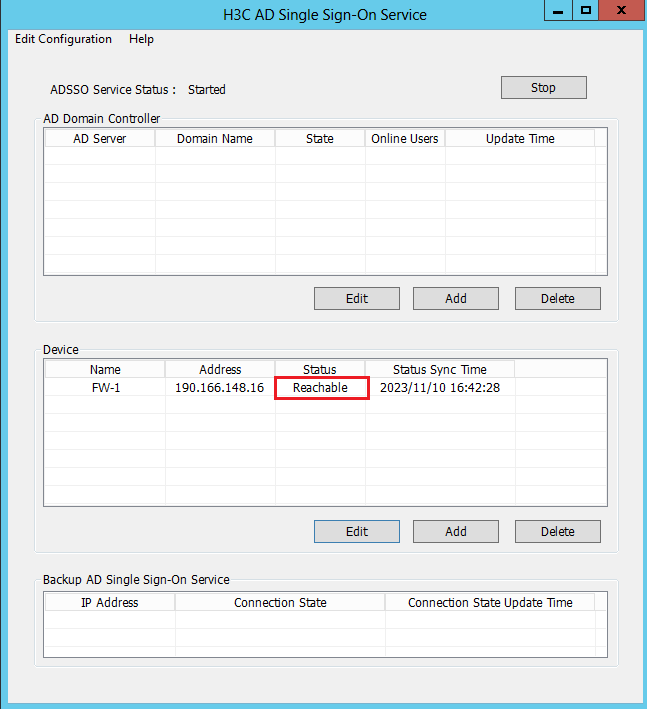Screen dimensions: 647x709
Task: Click the Online Users column header
Action: pyautogui.click(x=405, y=139)
